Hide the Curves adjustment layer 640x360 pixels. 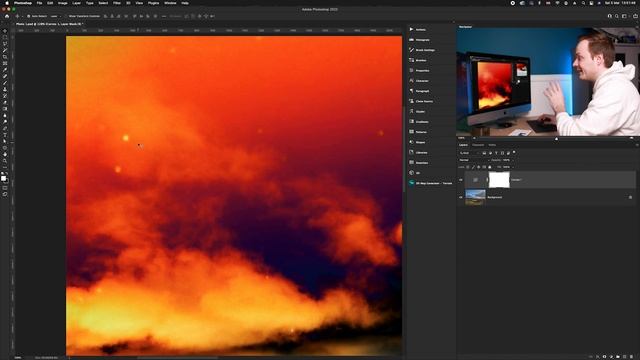coord(461,180)
